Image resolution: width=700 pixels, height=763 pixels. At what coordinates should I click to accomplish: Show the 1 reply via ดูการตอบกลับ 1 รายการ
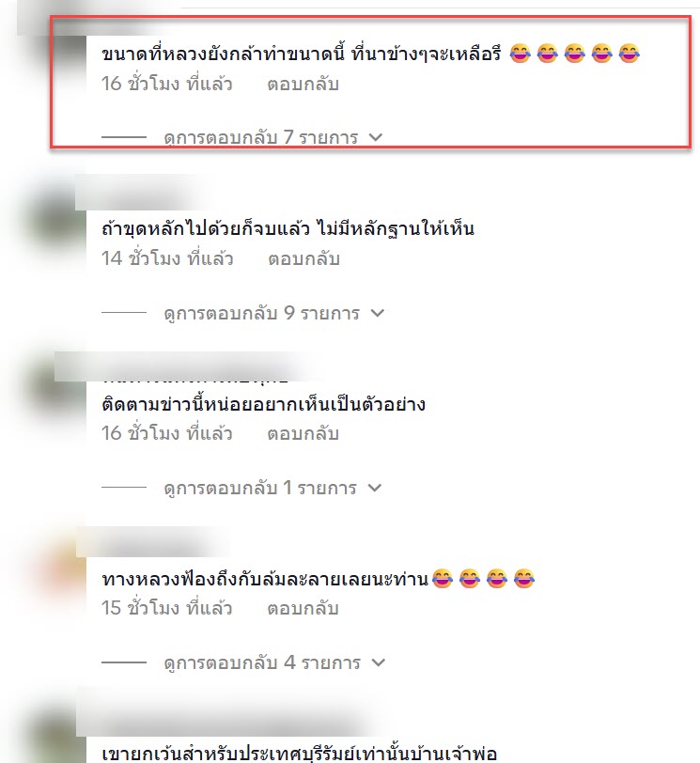pyautogui.click(x=272, y=488)
